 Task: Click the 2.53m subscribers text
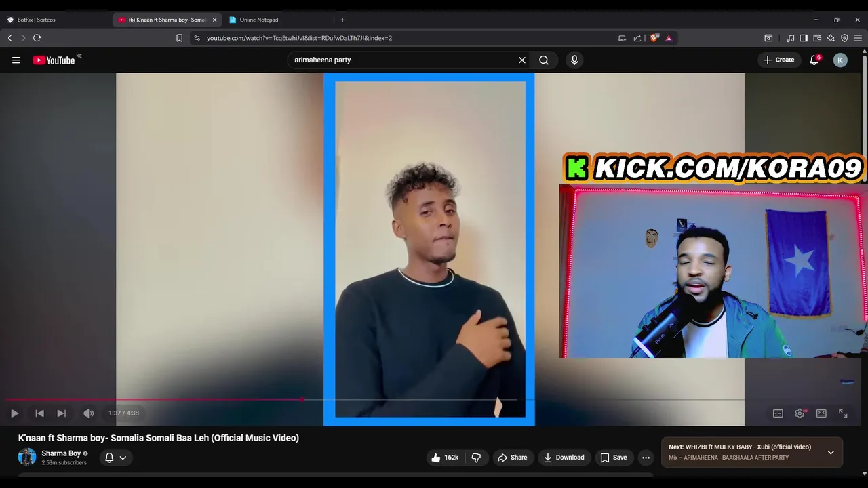[x=64, y=463]
